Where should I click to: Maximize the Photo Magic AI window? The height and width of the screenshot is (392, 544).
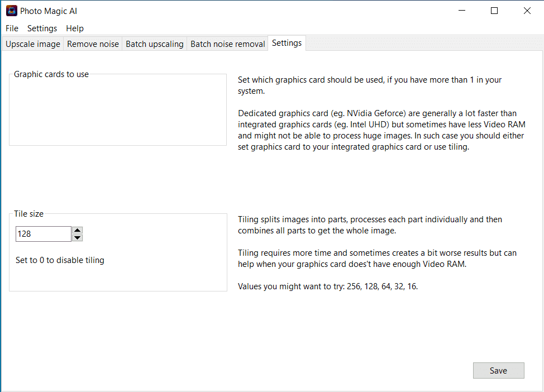[494, 11]
